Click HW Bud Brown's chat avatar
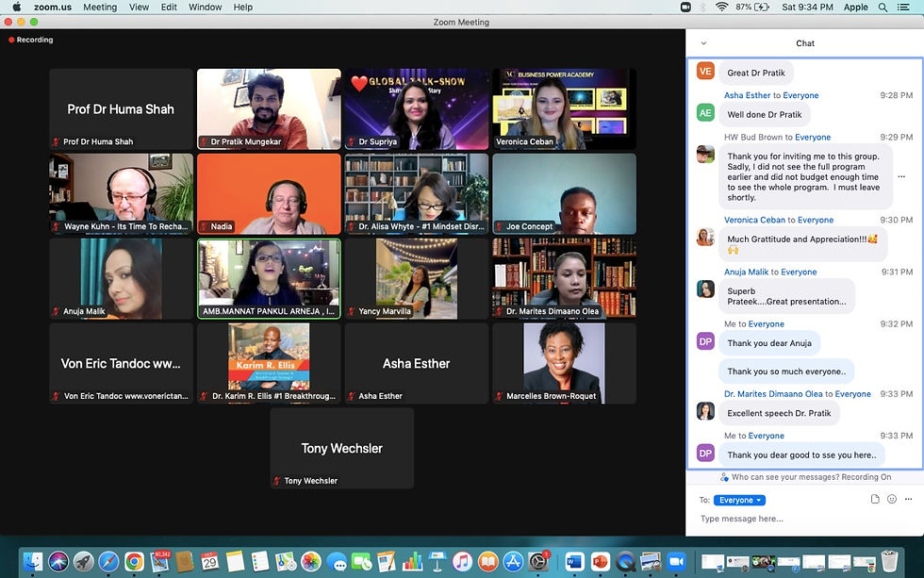Viewport: 924px width, 578px height. tap(705, 155)
